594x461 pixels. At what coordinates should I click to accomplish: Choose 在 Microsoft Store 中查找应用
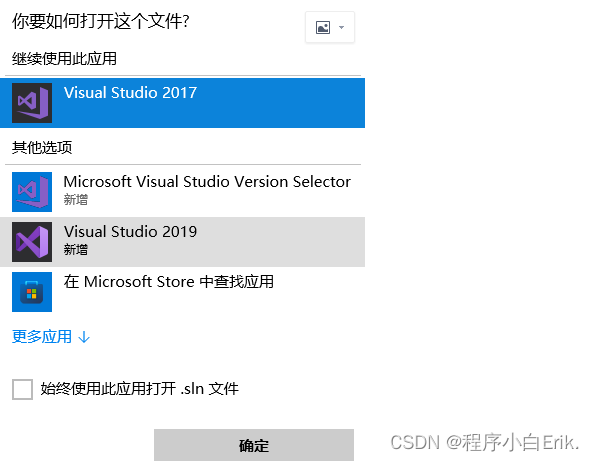(x=182, y=292)
